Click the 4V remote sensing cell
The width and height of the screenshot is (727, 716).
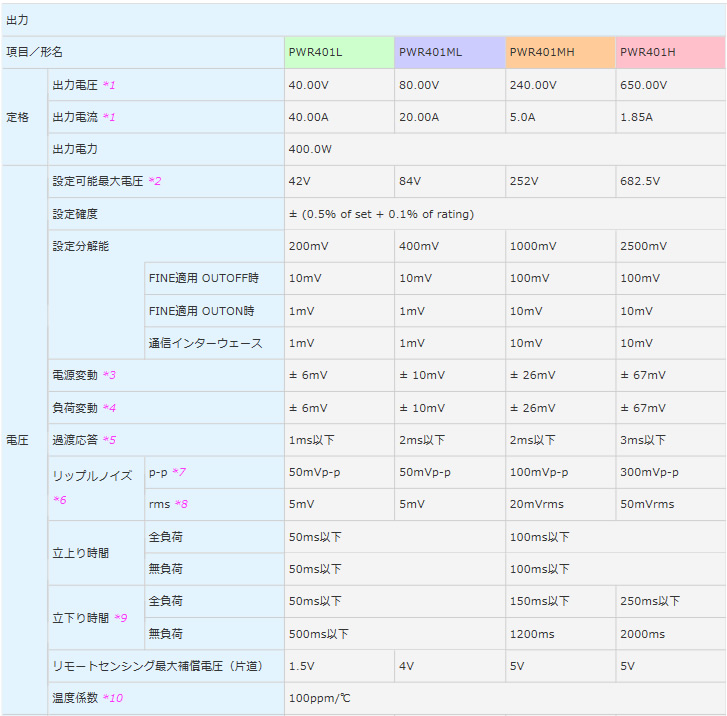(x=450, y=666)
